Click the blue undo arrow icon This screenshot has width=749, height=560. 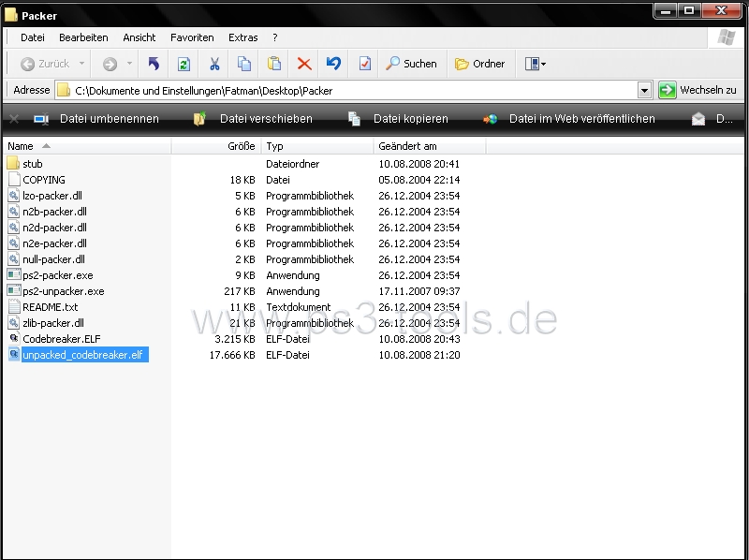click(334, 64)
